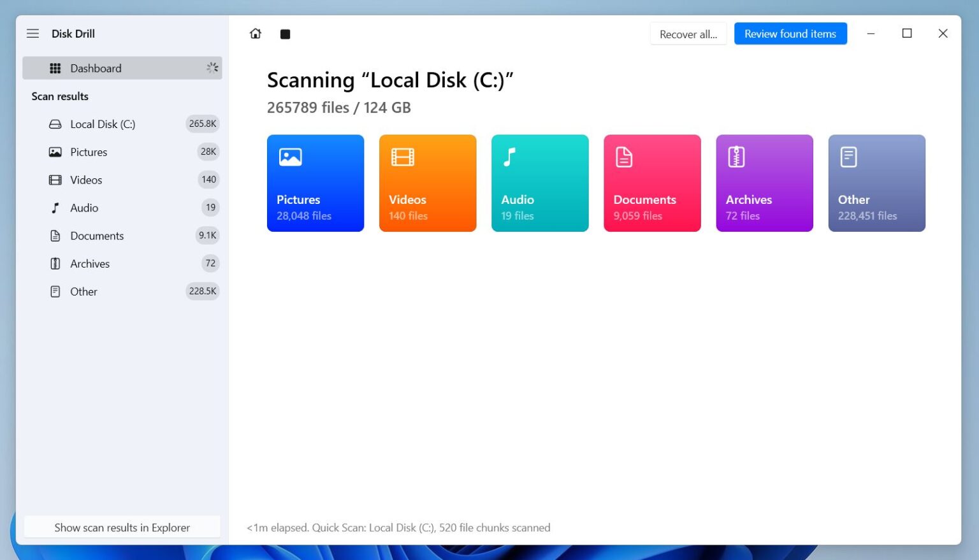Click the Documents page icon in the sidebar
This screenshot has width=979, height=560.
[55, 236]
